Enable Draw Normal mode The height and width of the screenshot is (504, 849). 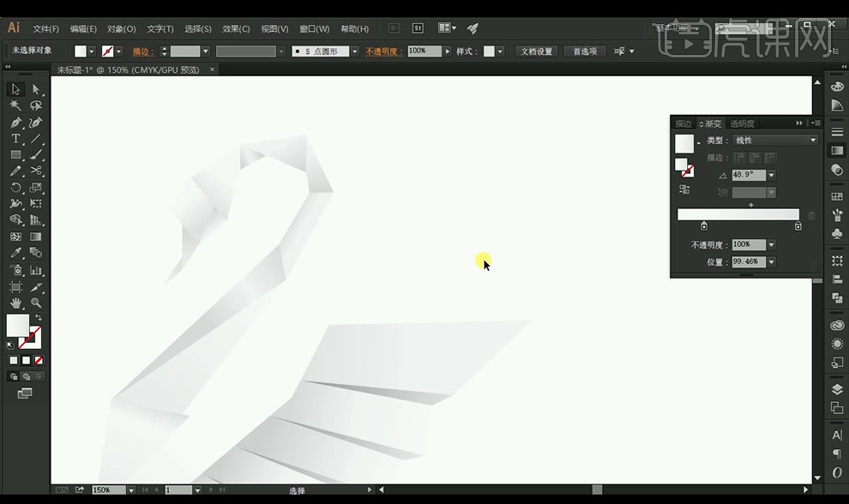14,377
